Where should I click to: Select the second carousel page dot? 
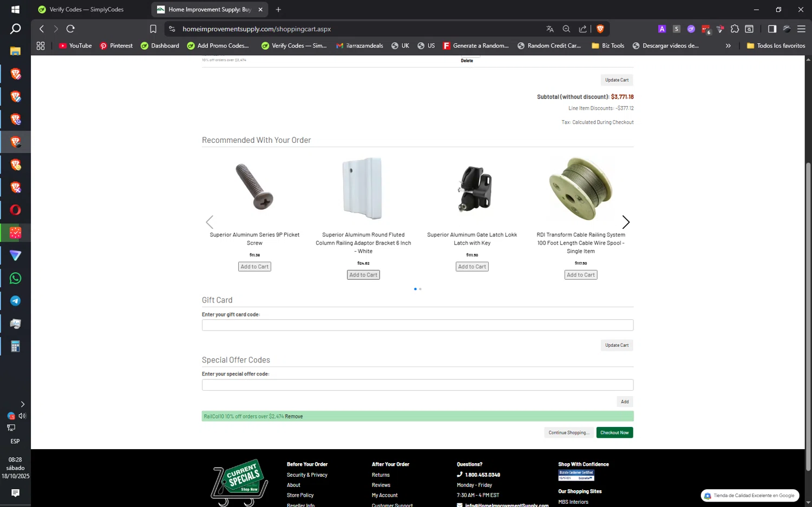420,289
